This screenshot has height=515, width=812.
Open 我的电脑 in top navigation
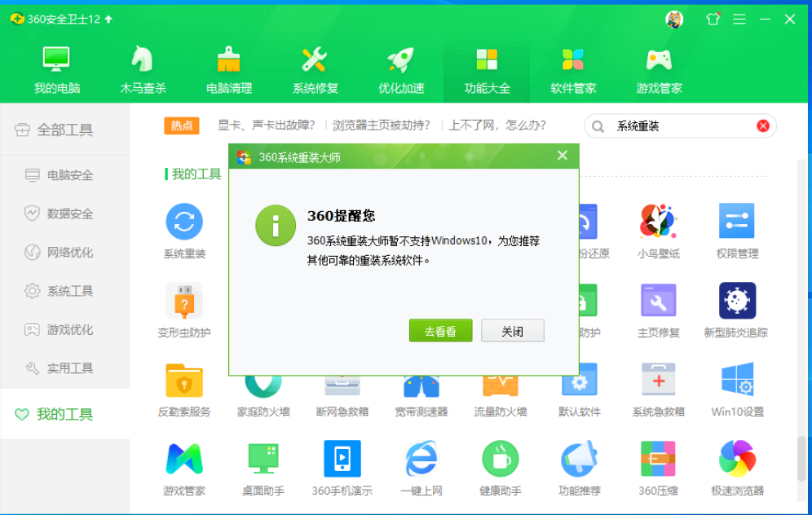tap(56, 70)
